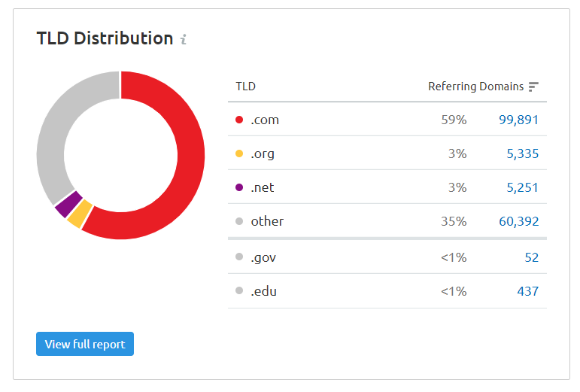Viewport: 580px width, 392px height.
Task: Open the 52 .gov referring domains link
Action: pyautogui.click(x=531, y=257)
